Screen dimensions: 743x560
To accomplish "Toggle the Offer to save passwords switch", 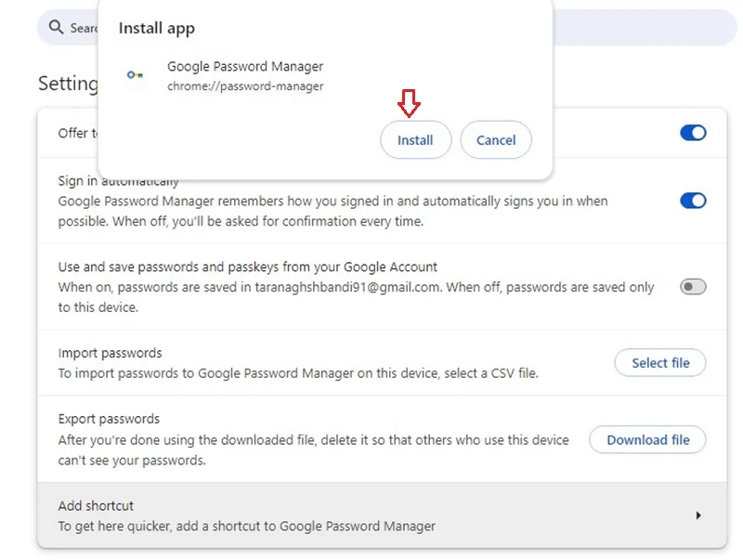I will (x=693, y=133).
